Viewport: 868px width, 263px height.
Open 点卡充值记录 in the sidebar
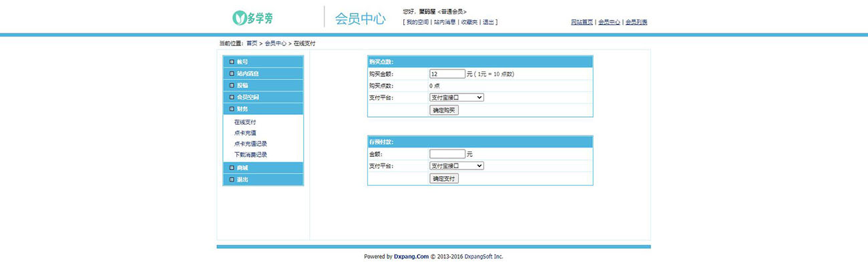[x=250, y=144]
